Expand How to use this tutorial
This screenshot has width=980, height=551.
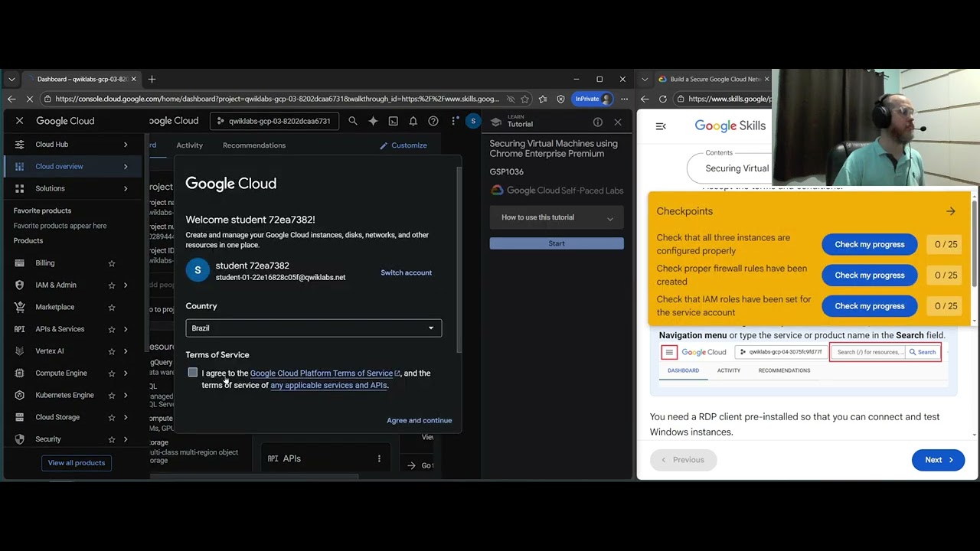(557, 217)
